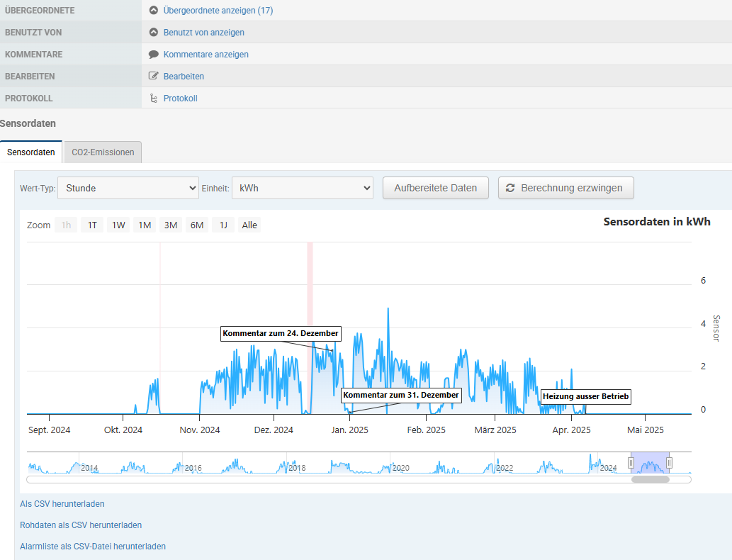This screenshot has height=560, width=732.
Task: Click the Heizung ausser Betrieb annotation
Action: coord(585,396)
